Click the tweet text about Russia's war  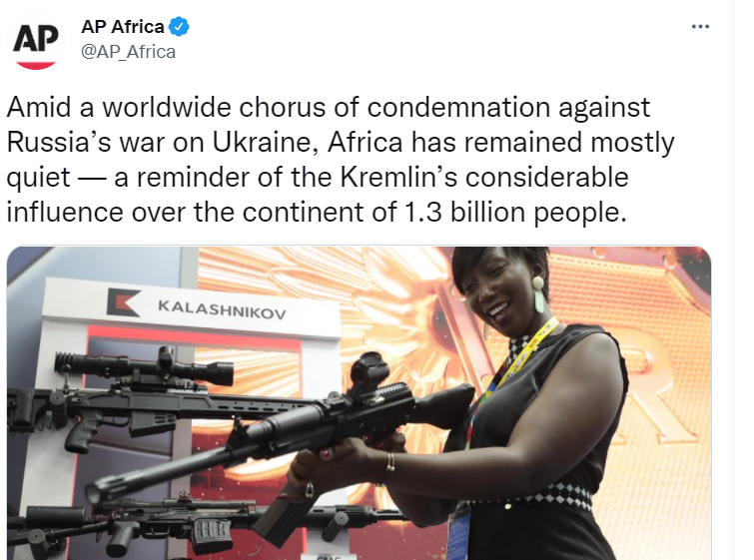[340, 160]
